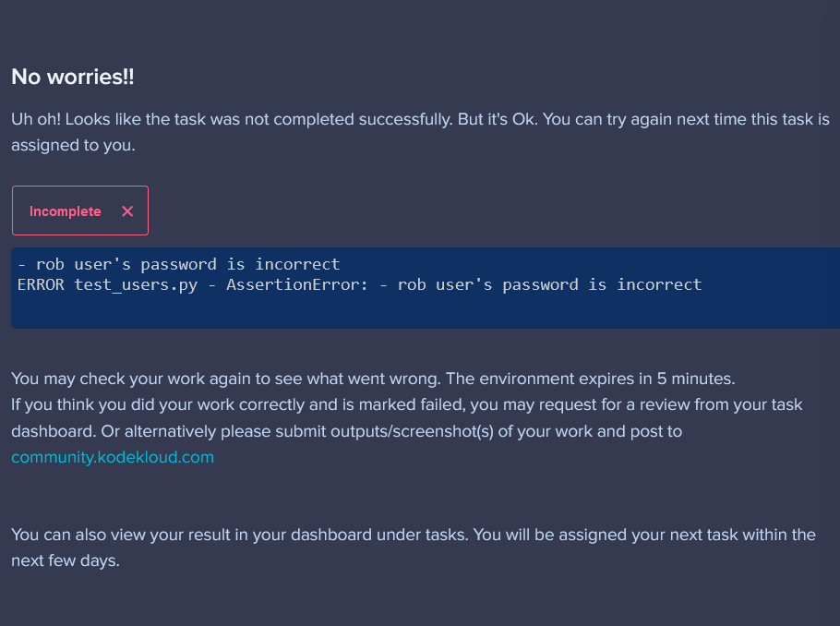Click inside the blue error output box

(x=425, y=311)
